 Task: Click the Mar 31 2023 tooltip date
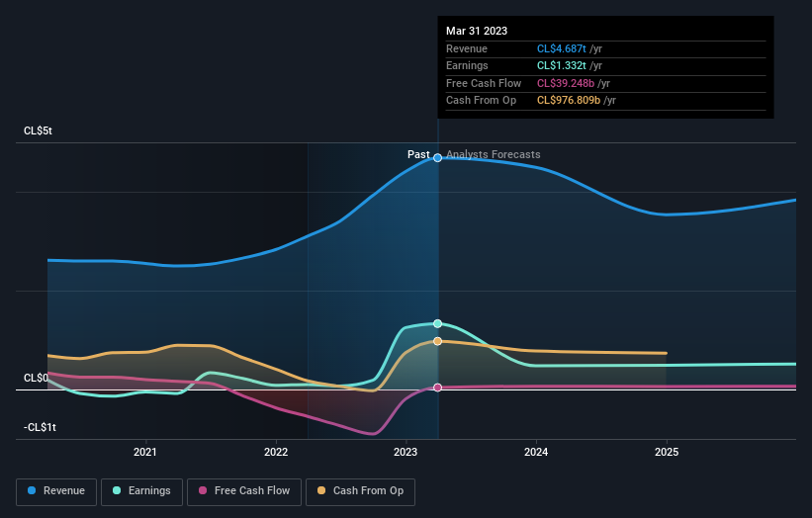477,31
